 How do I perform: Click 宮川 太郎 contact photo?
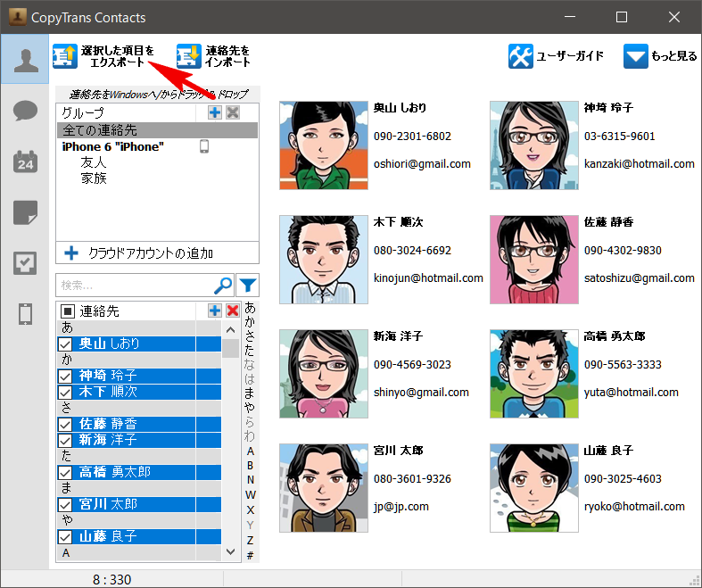click(324, 488)
